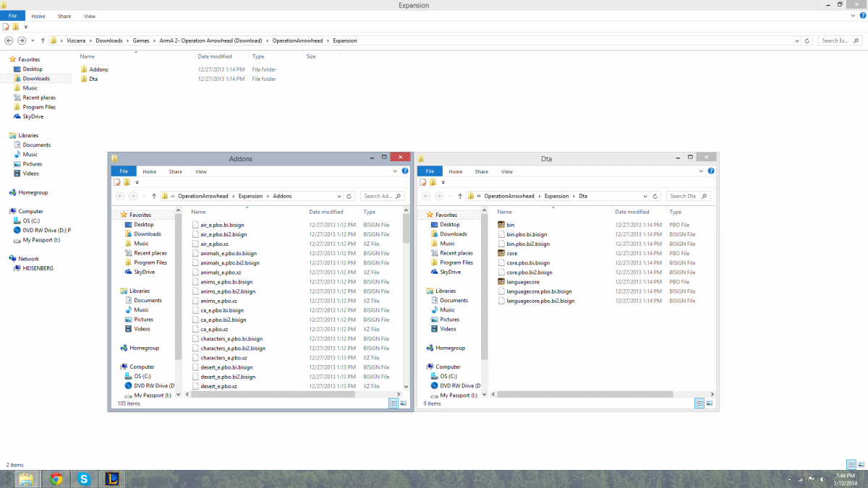Click the Games breadcrumb in the address bar
The height and width of the screenshot is (488, 868).
140,40
